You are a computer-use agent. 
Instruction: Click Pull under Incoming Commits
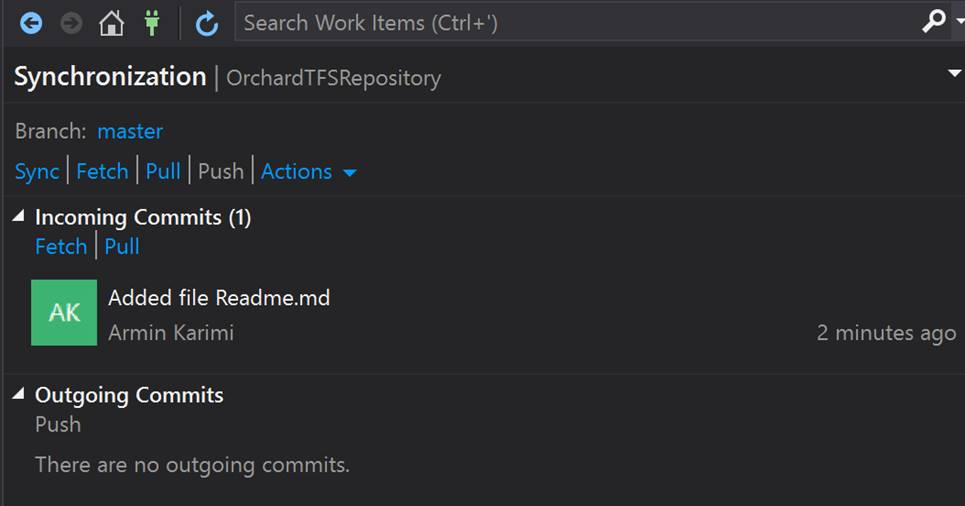(122, 247)
